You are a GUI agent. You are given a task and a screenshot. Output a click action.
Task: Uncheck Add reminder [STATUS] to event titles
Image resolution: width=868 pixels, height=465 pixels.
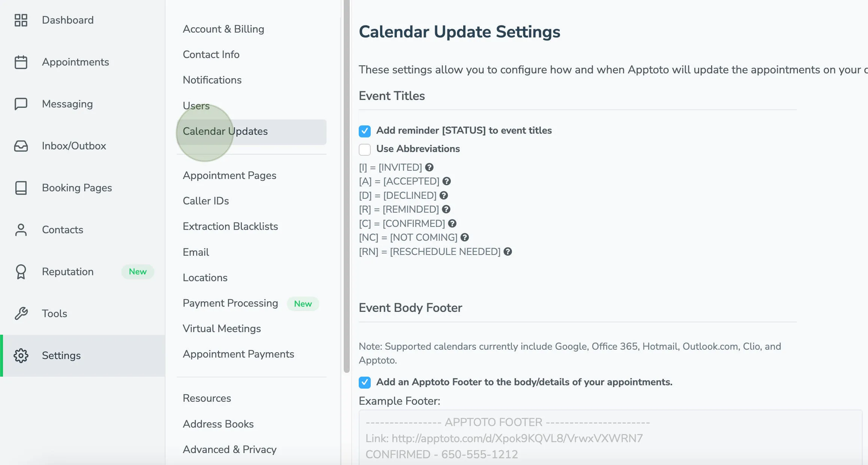(364, 131)
